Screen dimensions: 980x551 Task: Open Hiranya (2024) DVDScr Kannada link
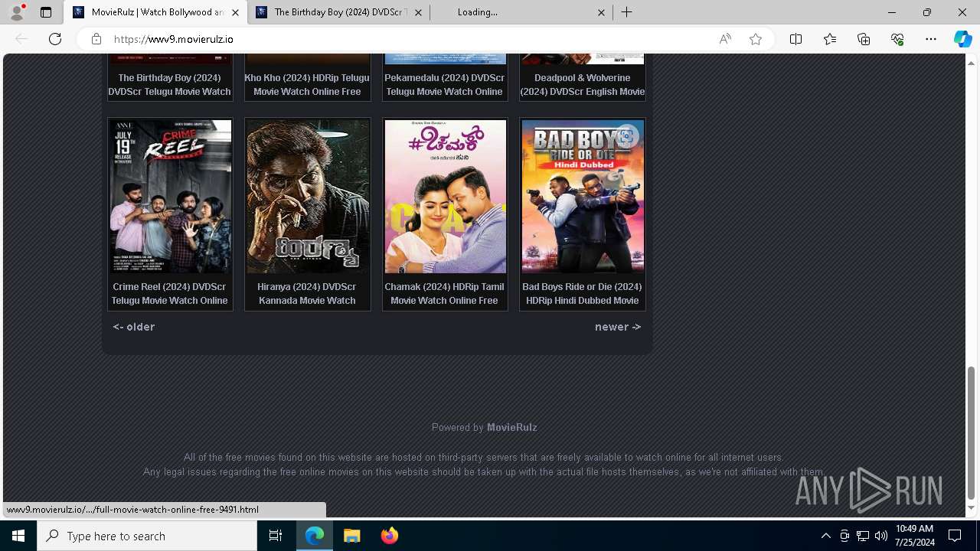pyautogui.click(x=307, y=294)
